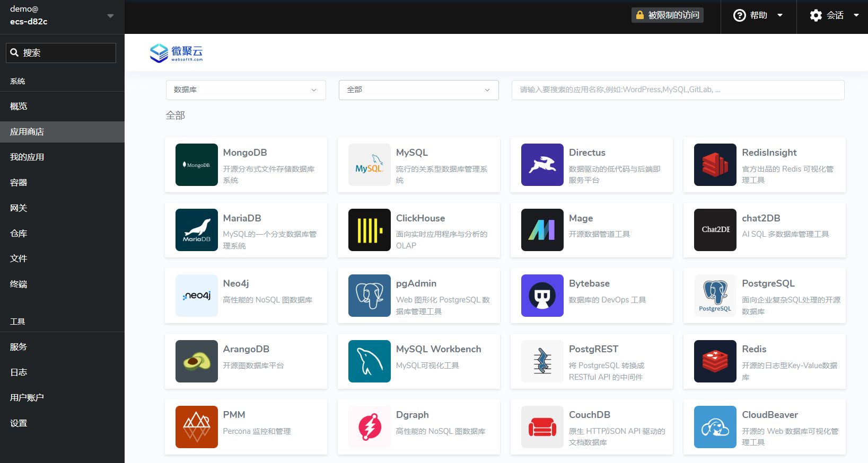The height and width of the screenshot is (463, 868).
Task: Click the ClickHouse yellow bars icon
Action: (369, 230)
